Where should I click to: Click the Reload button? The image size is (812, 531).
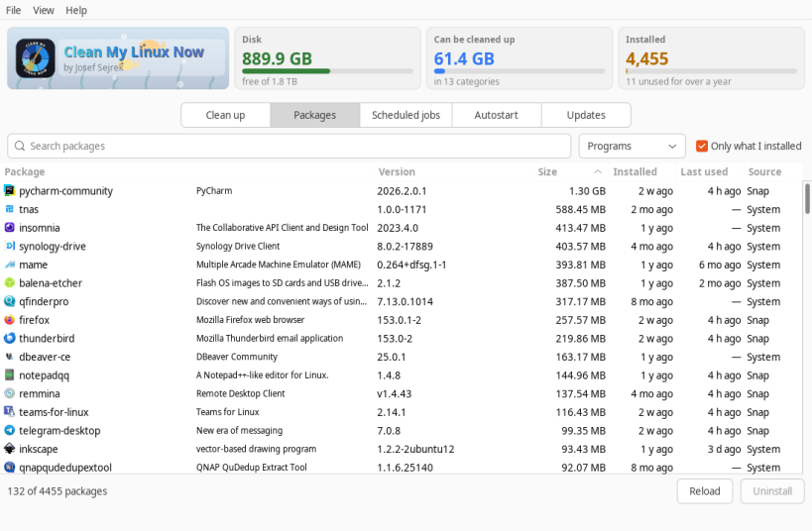coord(705,491)
